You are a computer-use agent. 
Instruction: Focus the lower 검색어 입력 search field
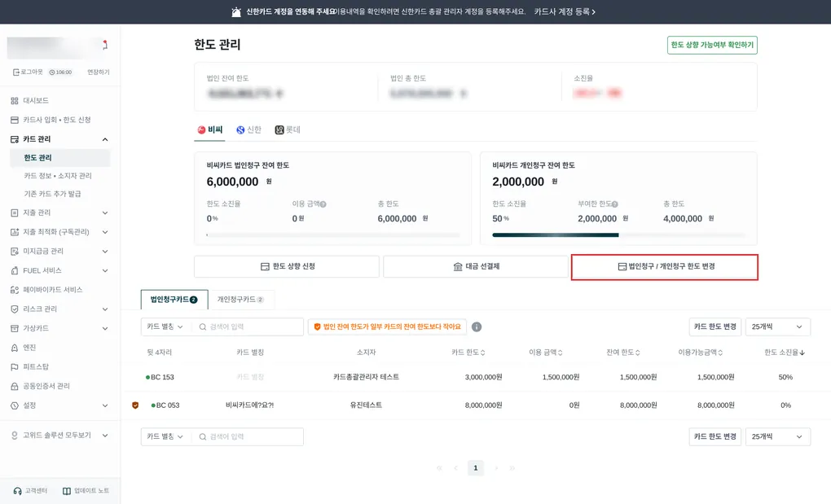click(248, 436)
